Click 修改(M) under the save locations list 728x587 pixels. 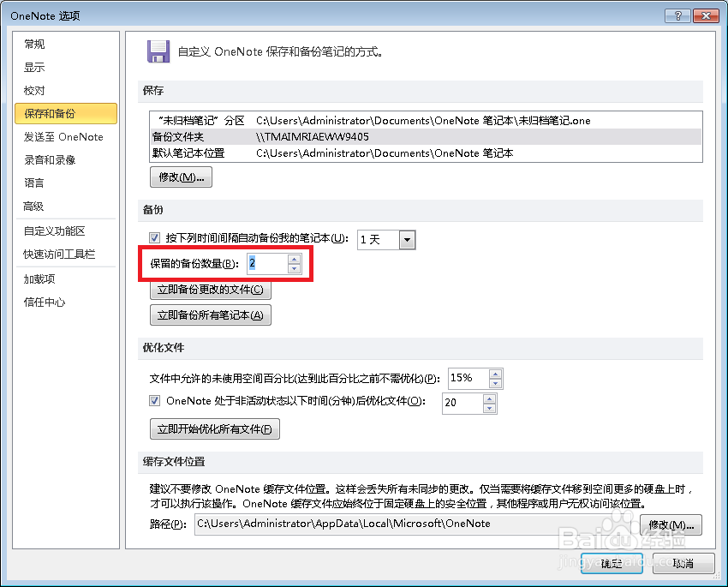tap(181, 177)
